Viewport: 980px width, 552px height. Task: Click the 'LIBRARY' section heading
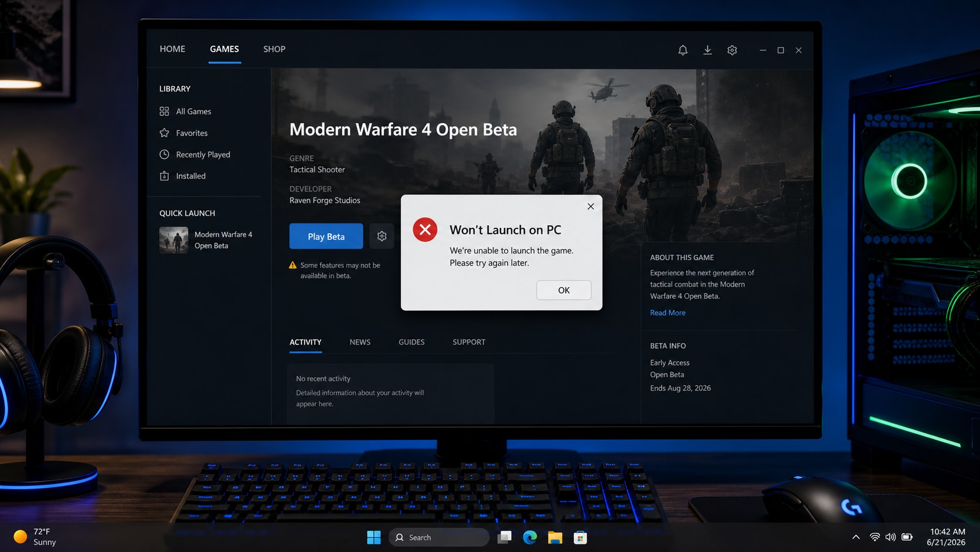[175, 89]
